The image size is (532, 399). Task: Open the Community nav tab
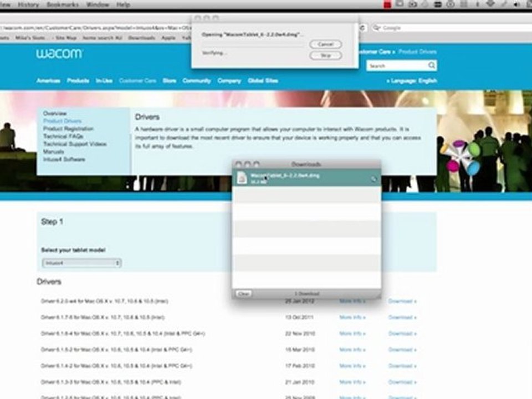pos(197,81)
